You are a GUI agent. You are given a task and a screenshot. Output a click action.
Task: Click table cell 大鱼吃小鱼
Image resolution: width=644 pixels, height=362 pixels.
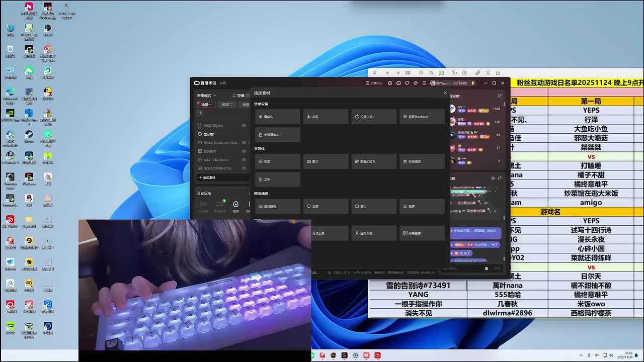pos(591,129)
